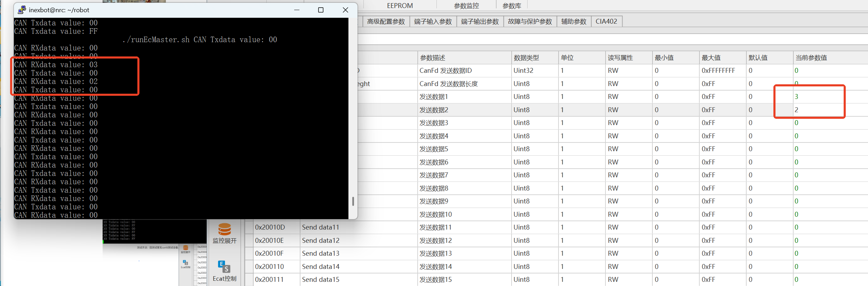Image resolution: width=868 pixels, height=286 pixels.
Task: Select the 'CanFd 发送数据长度' description cell
Action: click(x=465, y=84)
